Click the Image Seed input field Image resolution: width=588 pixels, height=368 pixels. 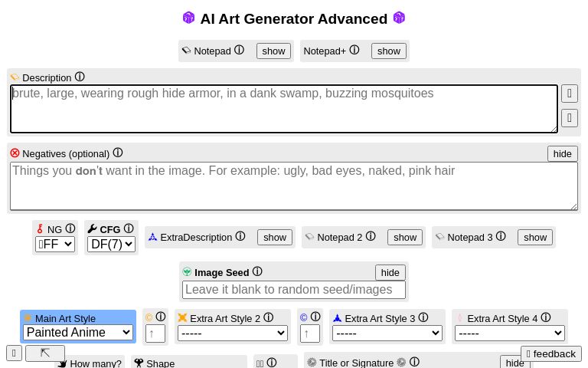click(x=293, y=290)
